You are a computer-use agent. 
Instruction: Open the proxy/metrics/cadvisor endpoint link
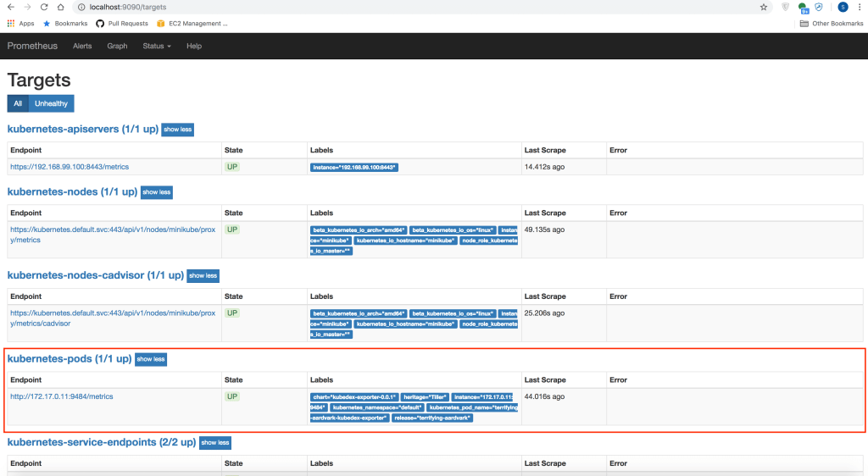113,318
